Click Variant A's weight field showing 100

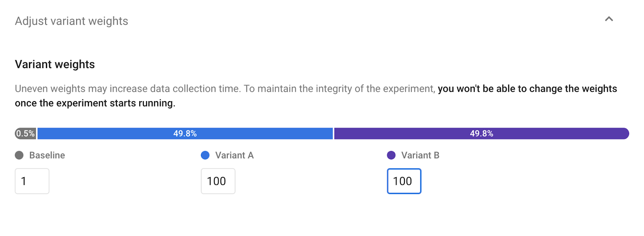tap(218, 181)
